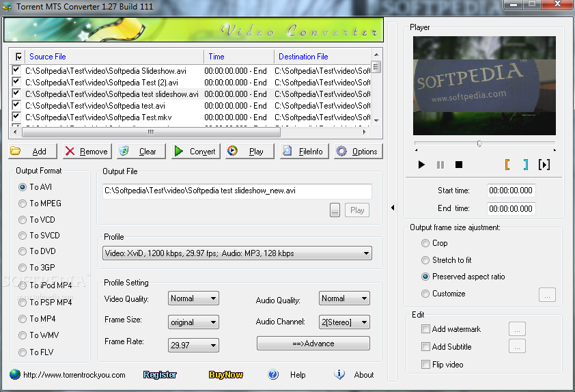Screen dimensions: 575x392
Task: Click the BuyNow link
Action: [x=226, y=374]
